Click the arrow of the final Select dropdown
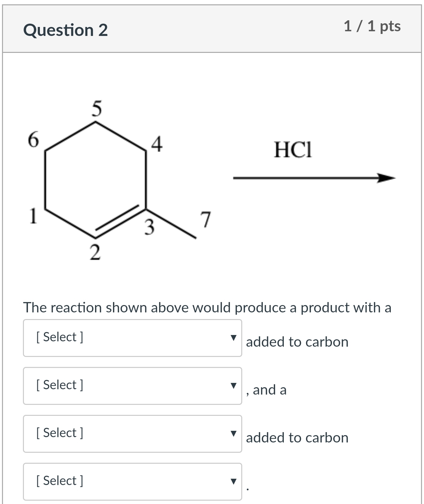The image size is (424, 504). [234, 481]
